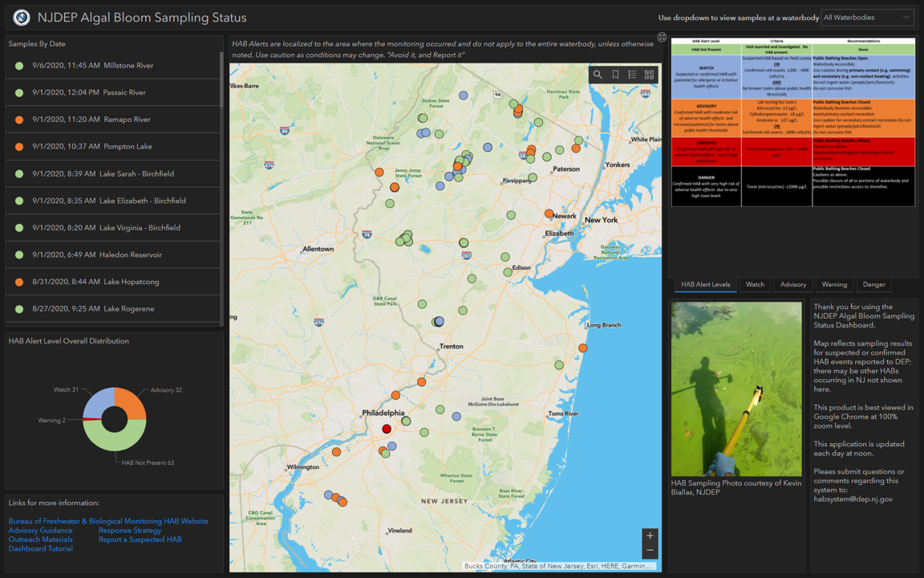Screen dimensions: 924x578
Task: Zoom out using the minus button
Action: coord(650,550)
